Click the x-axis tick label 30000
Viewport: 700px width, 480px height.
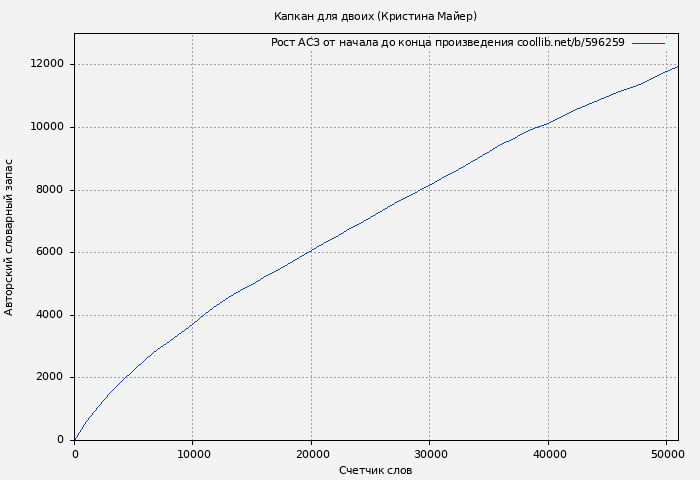pyautogui.click(x=430, y=453)
